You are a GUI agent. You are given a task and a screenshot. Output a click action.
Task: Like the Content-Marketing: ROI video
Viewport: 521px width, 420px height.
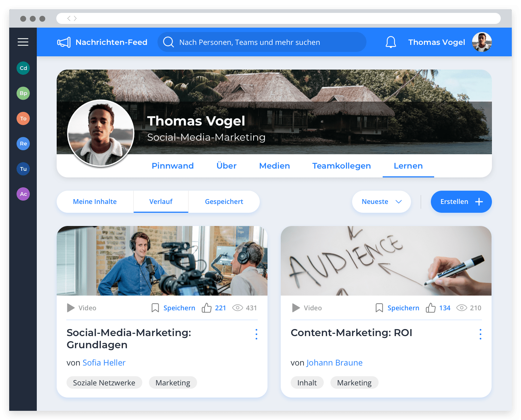coord(430,308)
